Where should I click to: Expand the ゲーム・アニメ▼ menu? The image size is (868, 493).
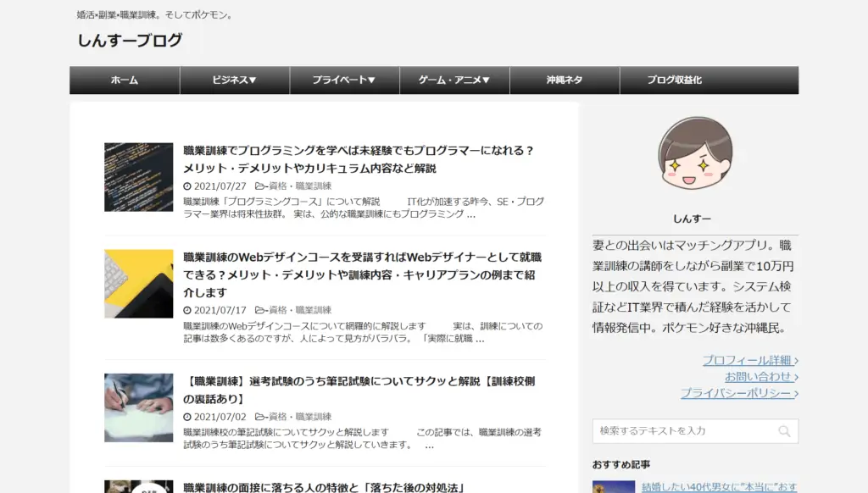click(x=454, y=80)
